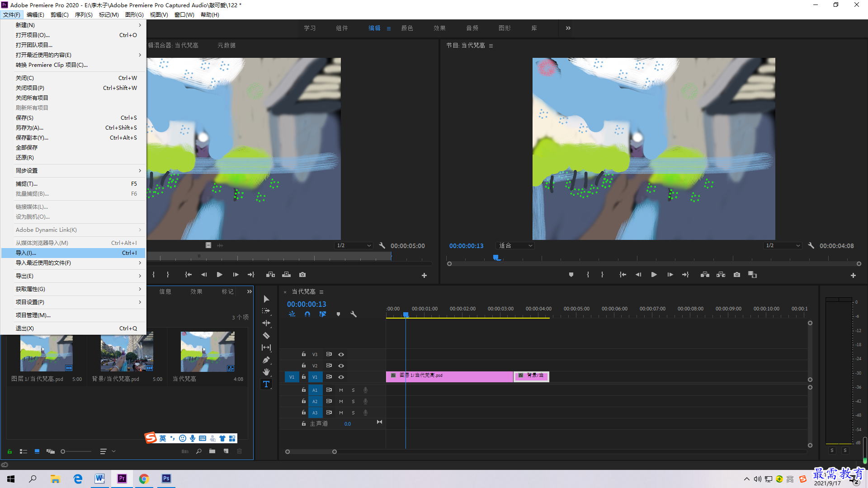Open Photoshop from the taskbar
The height and width of the screenshot is (488, 868).
click(x=166, y=479)
